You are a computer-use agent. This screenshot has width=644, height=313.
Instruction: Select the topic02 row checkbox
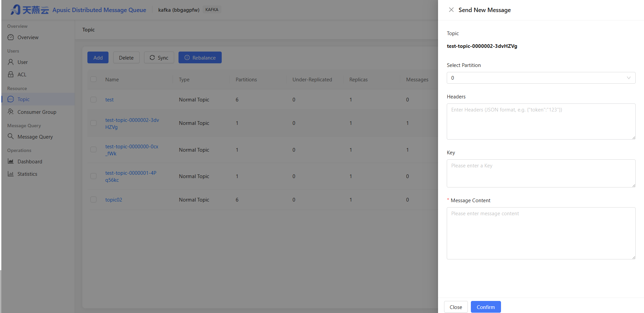(93, 200)
